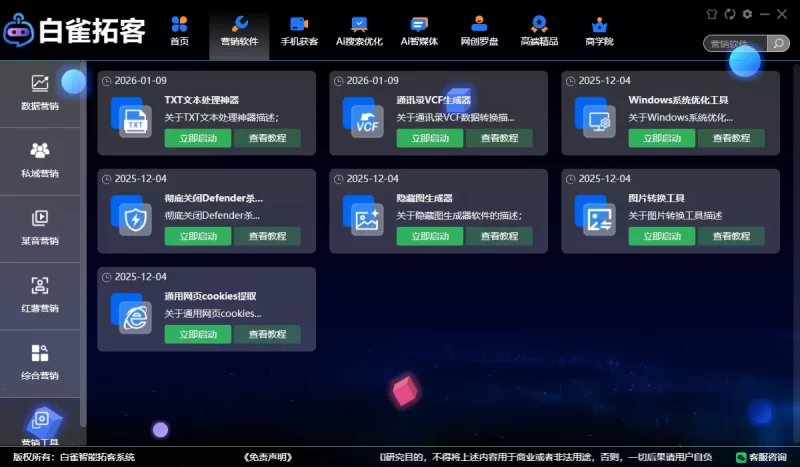The image size is (800, 467).
Task: Click the 通用网页cookies提取 browser icon
Action: tap(132, 313)
